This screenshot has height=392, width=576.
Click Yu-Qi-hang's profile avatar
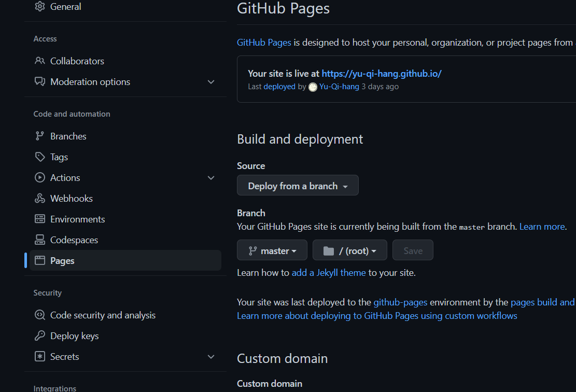(x=313, y=87)
